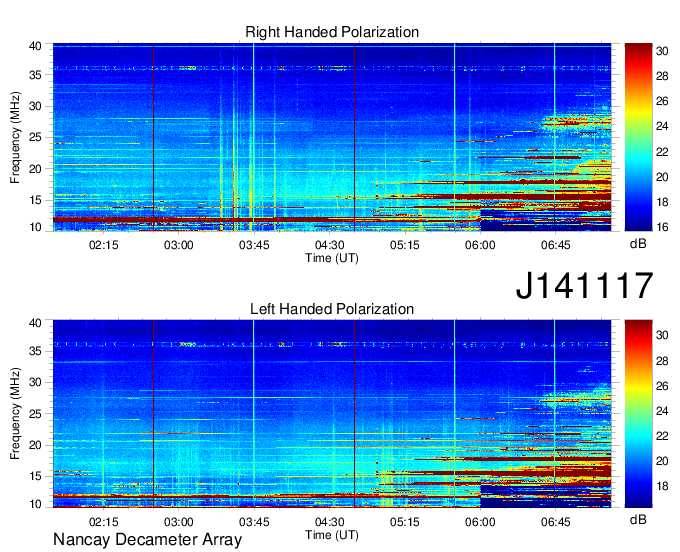Click the Time (UT) label under Right Handed plot
The width and height of the screenshot is (680, 552).
coord(332,258)
